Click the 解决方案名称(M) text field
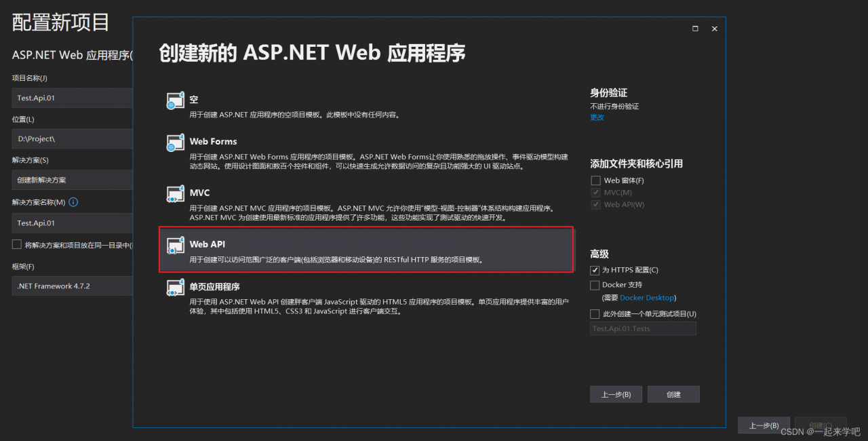Screen dimensions: 868x441 [x=73, y=223]
